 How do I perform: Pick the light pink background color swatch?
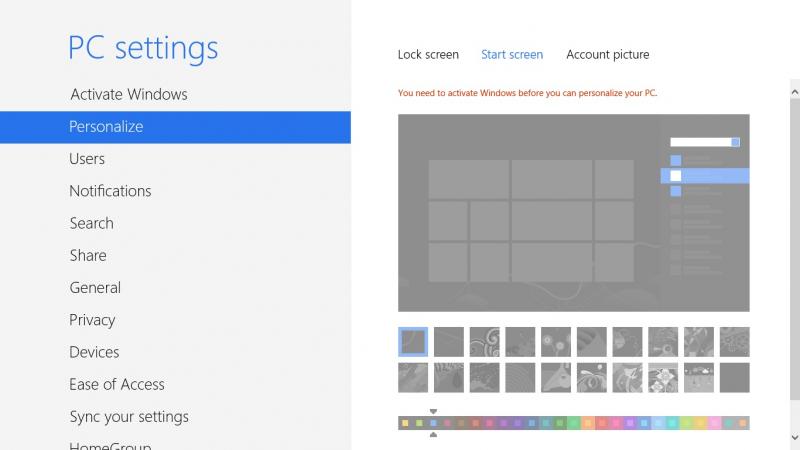(714, 423)
